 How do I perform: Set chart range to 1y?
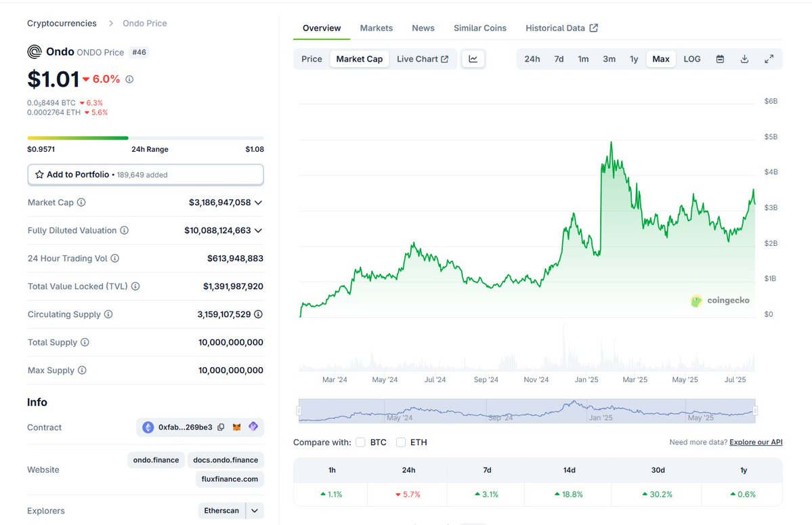[634, 59]
